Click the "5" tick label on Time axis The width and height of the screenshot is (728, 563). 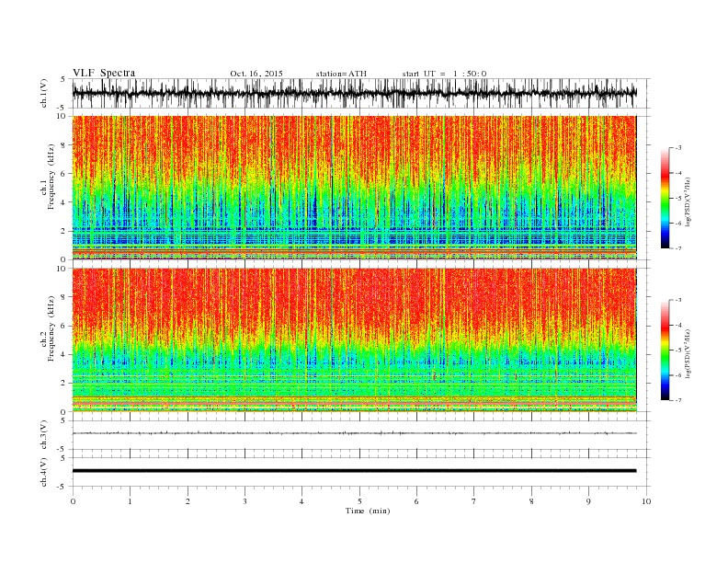coord(359,501)
